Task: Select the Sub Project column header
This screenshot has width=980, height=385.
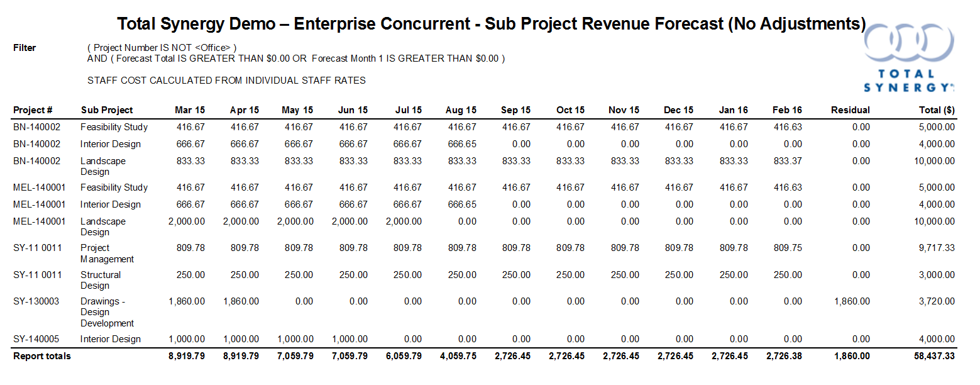Action: [107, 110]
